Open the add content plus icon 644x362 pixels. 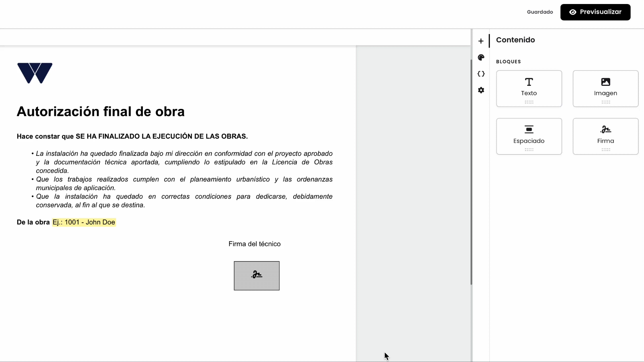481,41
